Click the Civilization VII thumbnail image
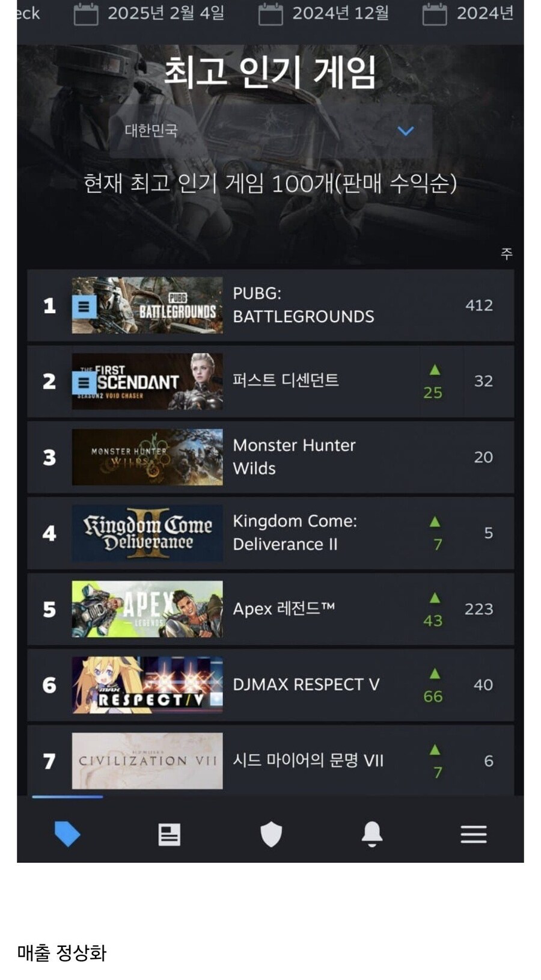The width and height of the screenshot is (541, 980). click(147, 761)
